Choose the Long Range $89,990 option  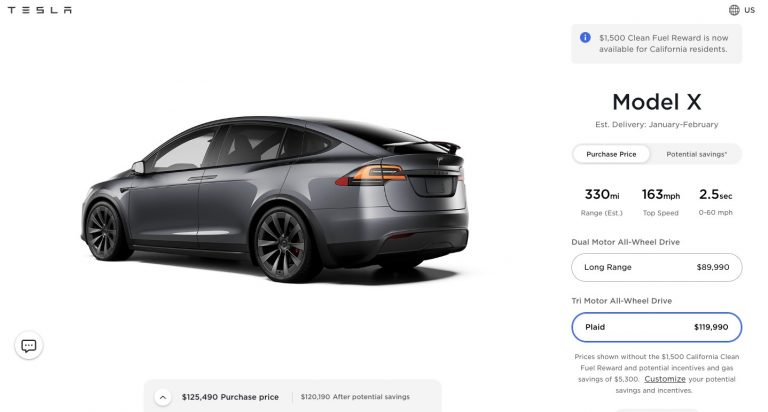[656, 267]
